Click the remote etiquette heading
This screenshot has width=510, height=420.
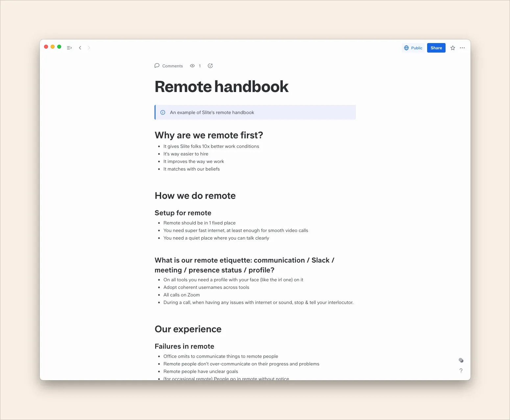pyautogui.click(x=244, y=265)
